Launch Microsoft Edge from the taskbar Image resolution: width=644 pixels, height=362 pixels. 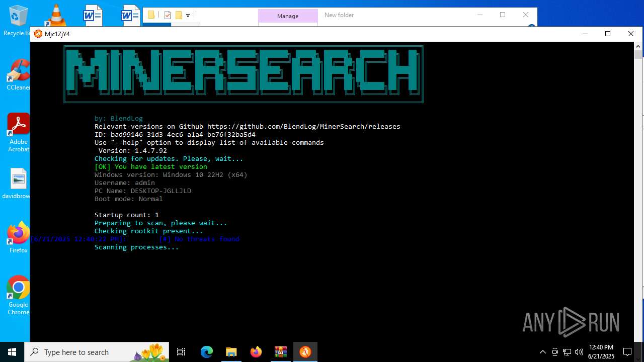pos(207,352)
